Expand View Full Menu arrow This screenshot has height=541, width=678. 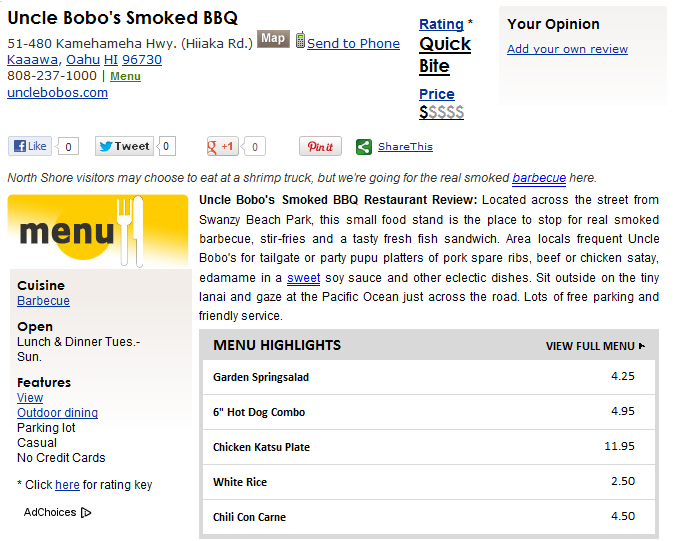642,346
